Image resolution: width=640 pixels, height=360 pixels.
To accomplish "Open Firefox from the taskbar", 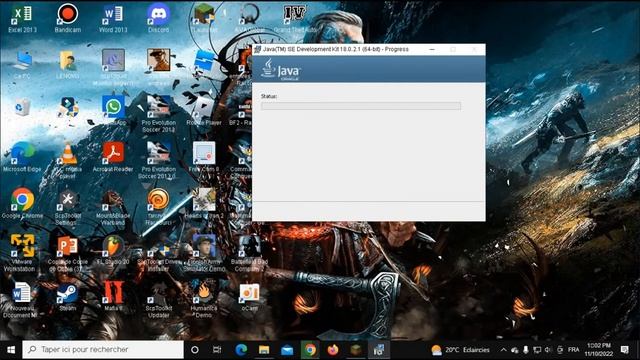I will [333, 350].
